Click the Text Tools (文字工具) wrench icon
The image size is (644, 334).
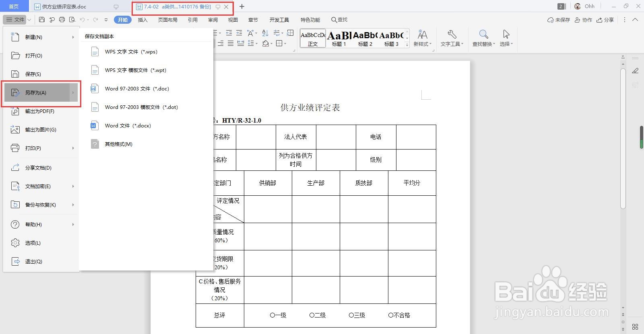[452, 35]
